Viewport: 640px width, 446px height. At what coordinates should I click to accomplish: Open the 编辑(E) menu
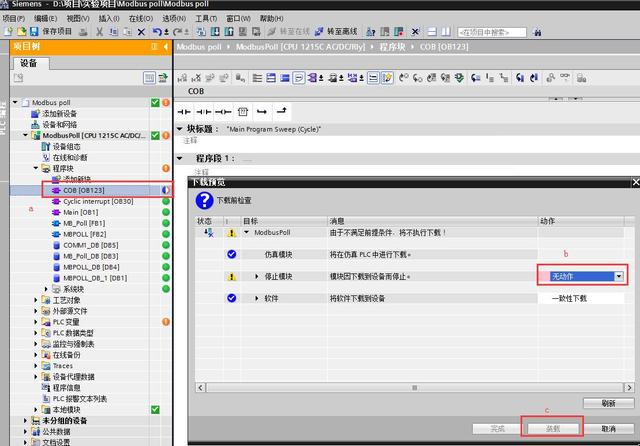tap(45, 18)
